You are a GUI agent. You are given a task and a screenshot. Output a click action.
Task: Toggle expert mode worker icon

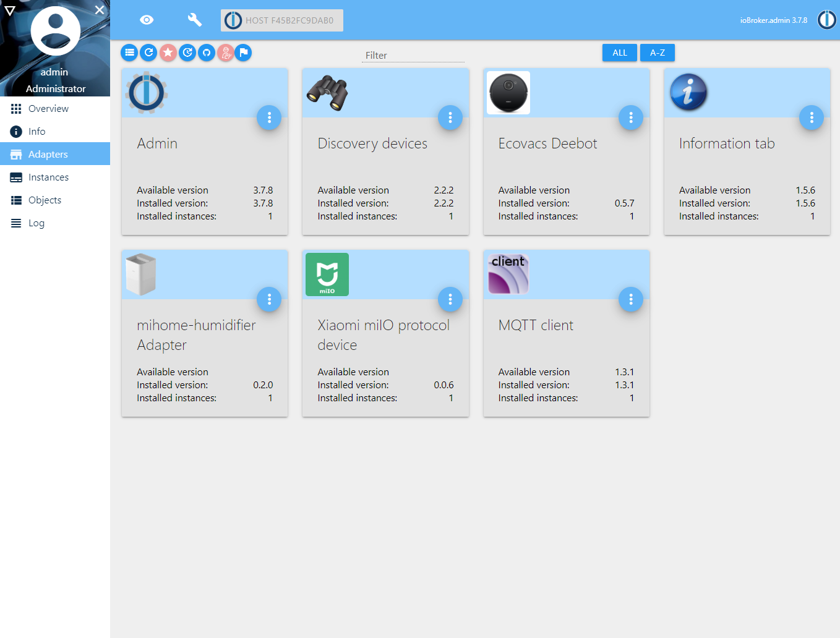(226, 53)
